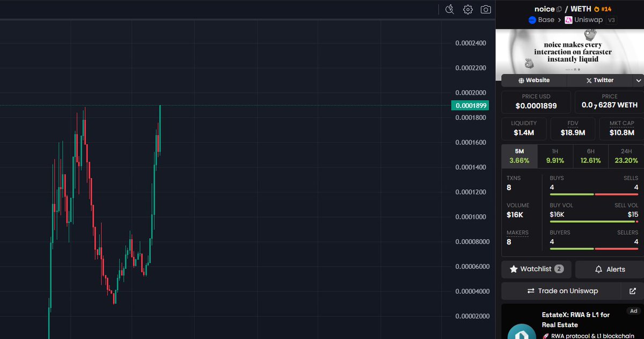Click the buys/sells ratio bar
644x339 pixels.
(x=594, y=194)
